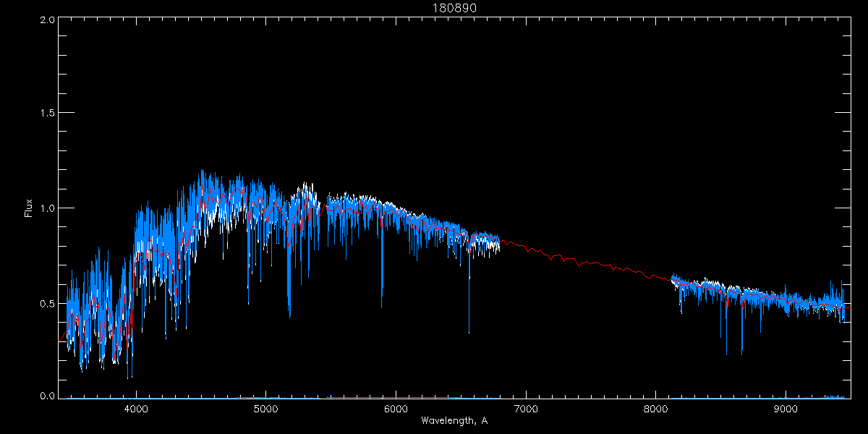
Task: Click x-axis tick label 7000
Action: 526,409
